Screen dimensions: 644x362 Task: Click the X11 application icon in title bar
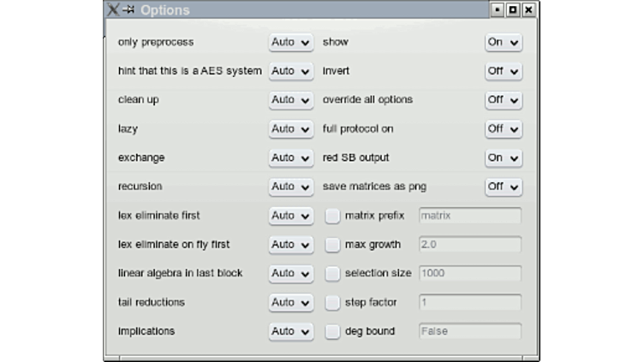click(112, 9)
